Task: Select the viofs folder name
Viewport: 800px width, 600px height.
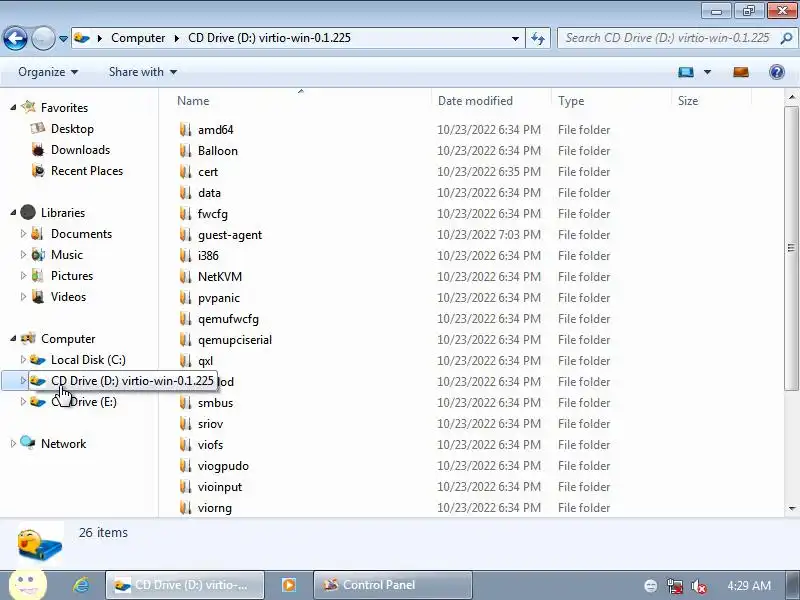Action: coord(210,444)
